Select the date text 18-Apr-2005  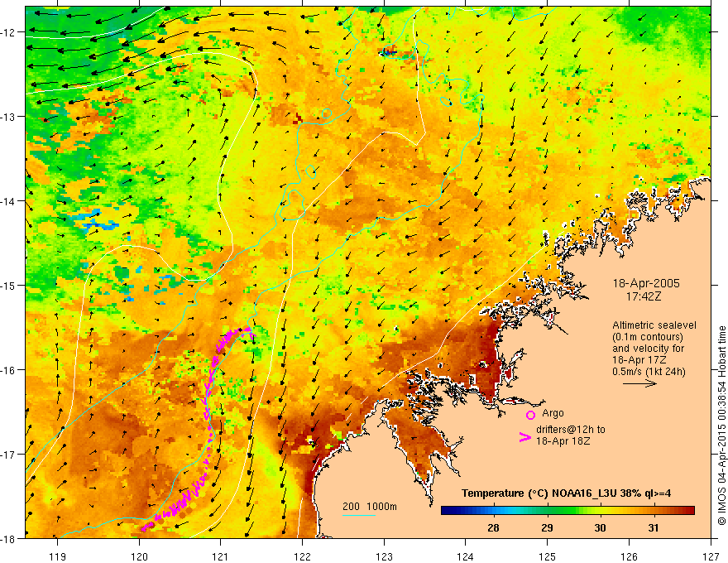(646, 283)
